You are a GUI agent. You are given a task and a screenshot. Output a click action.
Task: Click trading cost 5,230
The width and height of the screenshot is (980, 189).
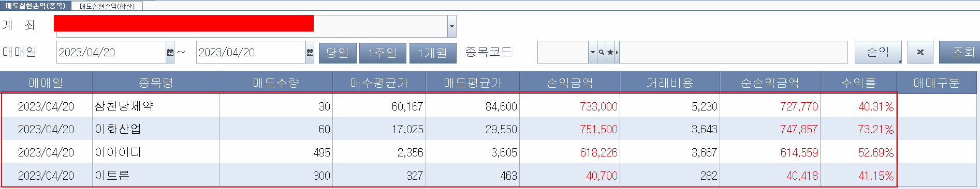tap(705, 107)
